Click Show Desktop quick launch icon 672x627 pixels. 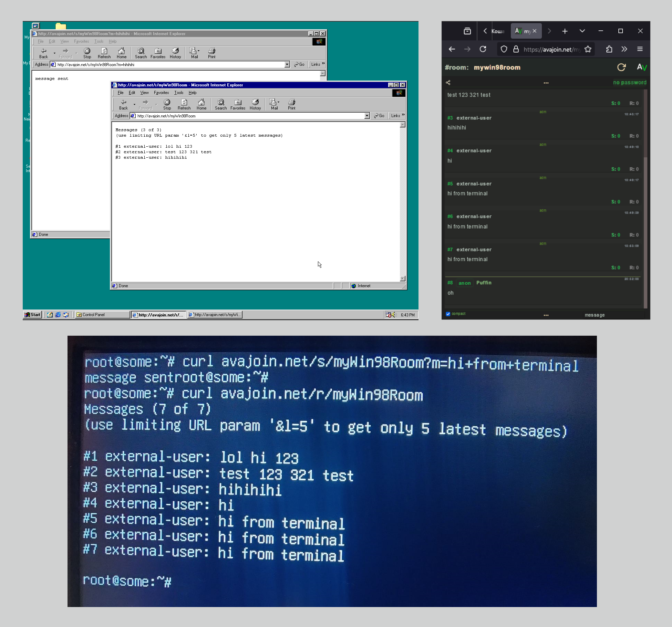[x=50, y=315]
